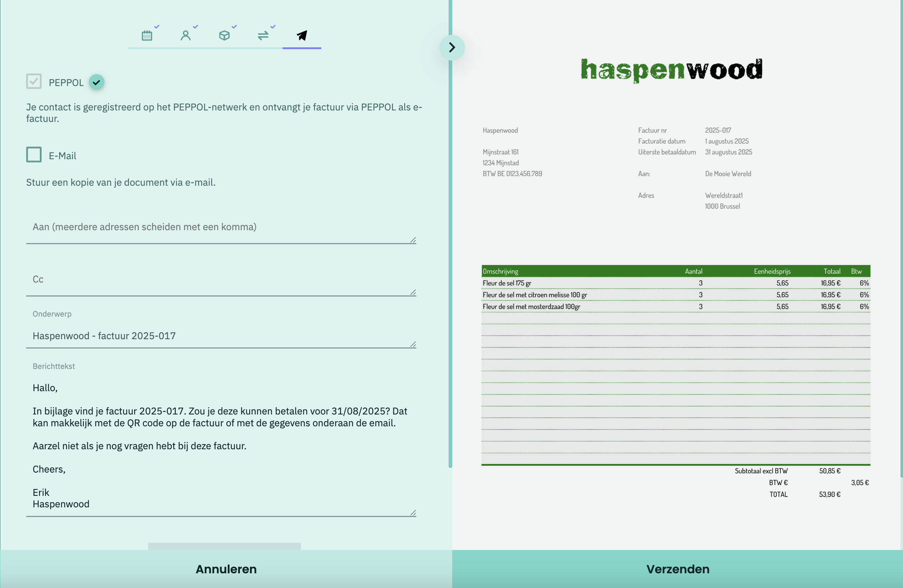Switch to the transfer arrows step tab
Viewport: 903px width, 588px height.
(x=263, y=35)
